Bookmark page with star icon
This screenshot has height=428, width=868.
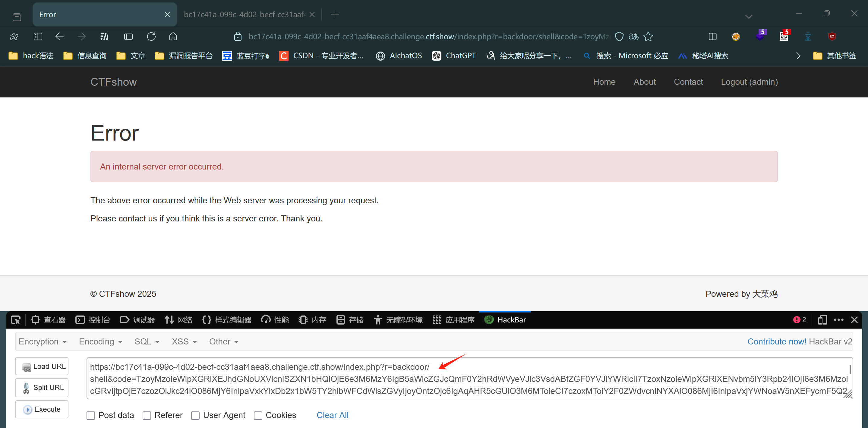648,36
